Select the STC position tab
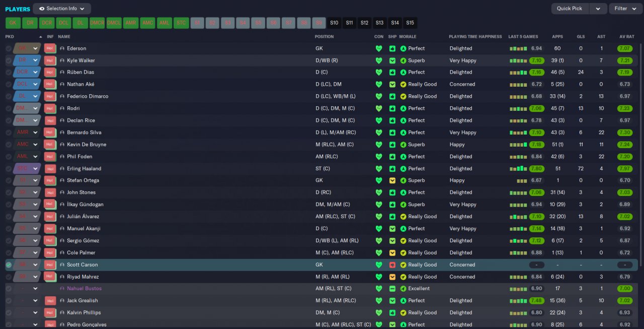The height and width of the screenshot is (329, 644). pos(181,23)
